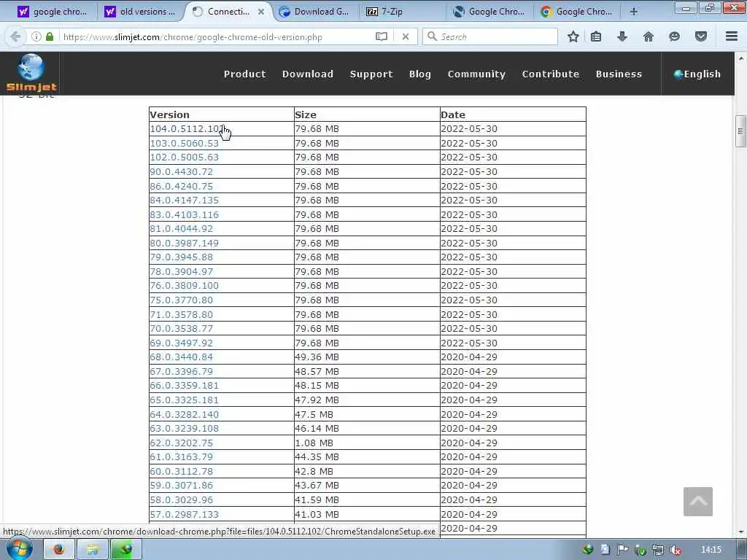747x560 pixels.
Task: Open the Blog menu item
Action: (419, 74)
